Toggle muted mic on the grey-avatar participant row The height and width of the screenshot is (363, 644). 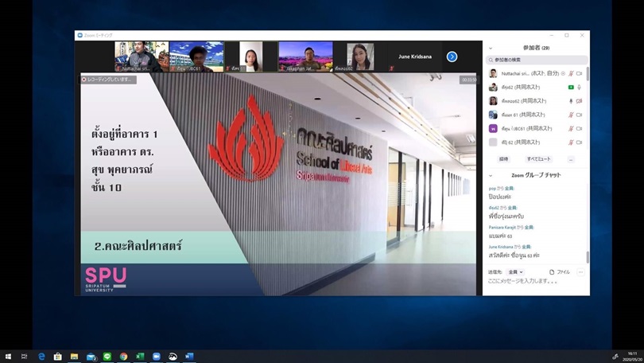[x=571, y=142]
